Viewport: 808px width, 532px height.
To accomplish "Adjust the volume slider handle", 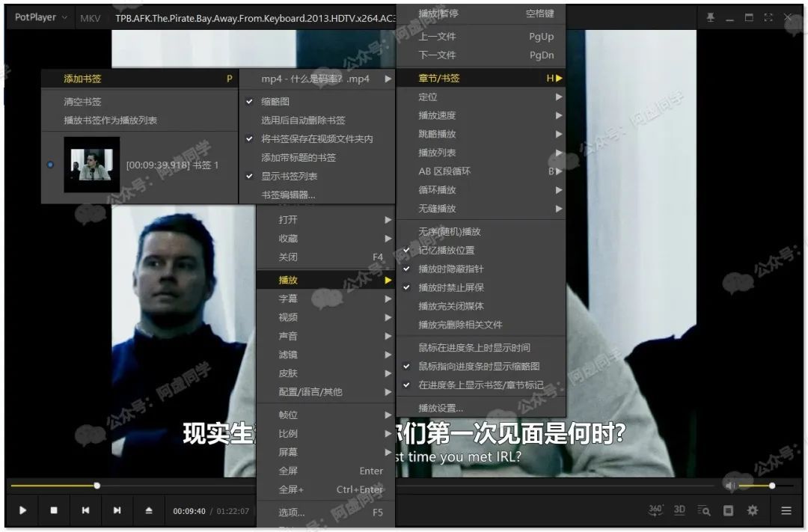I will coord(772,486).
